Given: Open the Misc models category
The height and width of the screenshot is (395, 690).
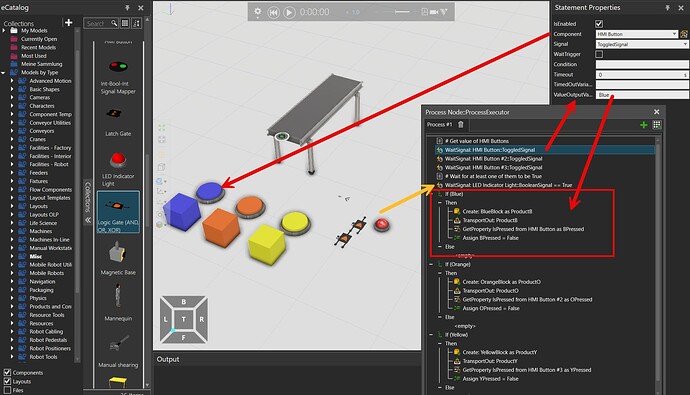Looking at the screenshot, I should tap(36, 256).
